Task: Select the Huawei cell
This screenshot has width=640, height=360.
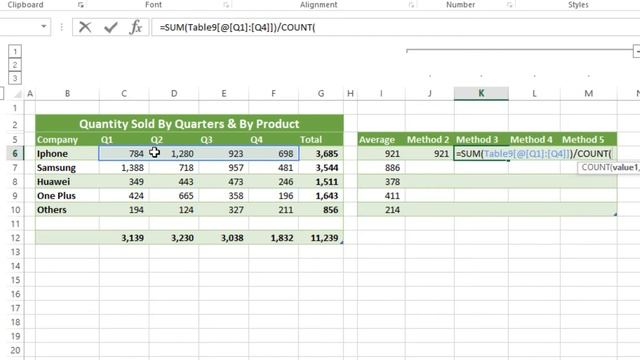Action: (x=67, y=182)
